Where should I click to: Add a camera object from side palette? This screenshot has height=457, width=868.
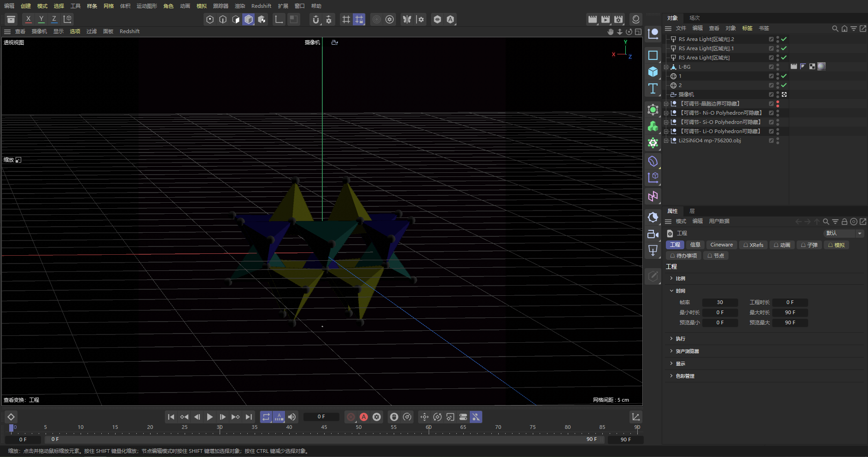pos(653,234)
